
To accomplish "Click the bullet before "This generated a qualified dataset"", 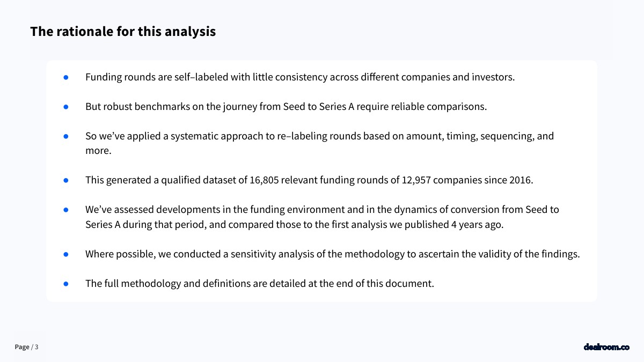I will pyautogui.click(x=66, y=180).
